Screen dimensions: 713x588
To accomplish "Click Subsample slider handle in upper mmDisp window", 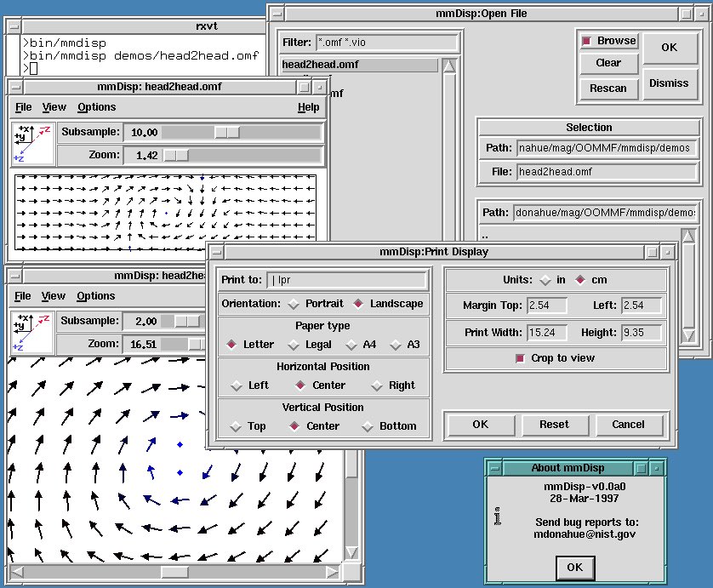I will [227, 133].
